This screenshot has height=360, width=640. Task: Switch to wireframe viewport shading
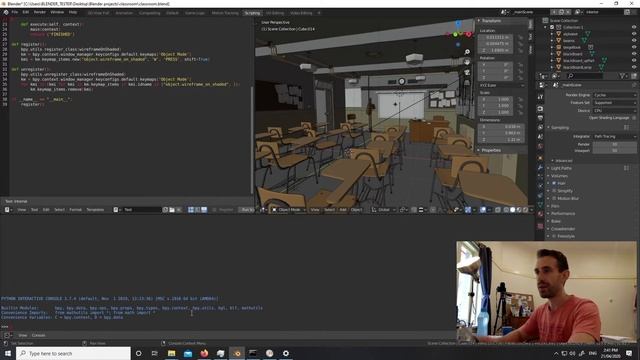click(506, 210)
